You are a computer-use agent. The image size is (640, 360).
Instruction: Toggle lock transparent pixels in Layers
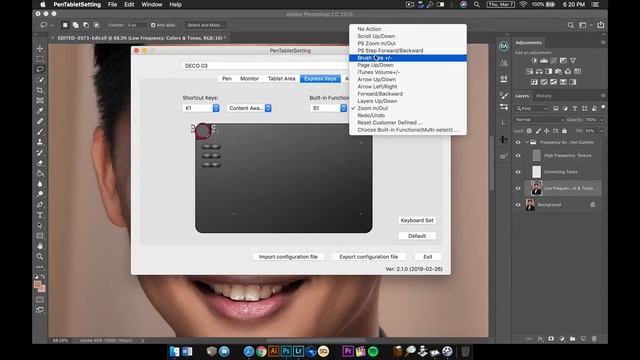coord(529,131)
